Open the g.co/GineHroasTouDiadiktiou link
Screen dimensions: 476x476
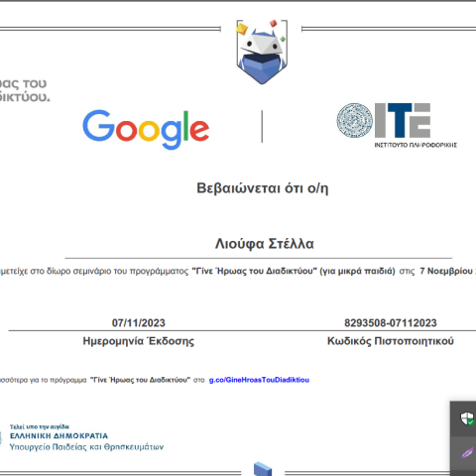pos(259,380)
